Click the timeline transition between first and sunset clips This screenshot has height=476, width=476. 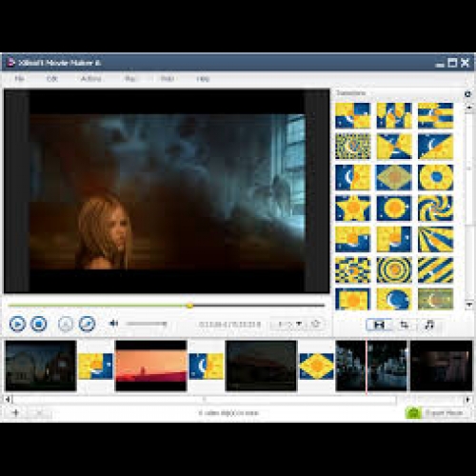coord(95,366)
